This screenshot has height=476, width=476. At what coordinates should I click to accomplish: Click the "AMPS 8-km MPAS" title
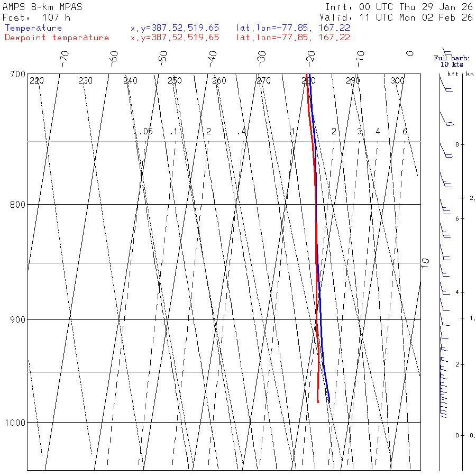click(x=42, y=7)
